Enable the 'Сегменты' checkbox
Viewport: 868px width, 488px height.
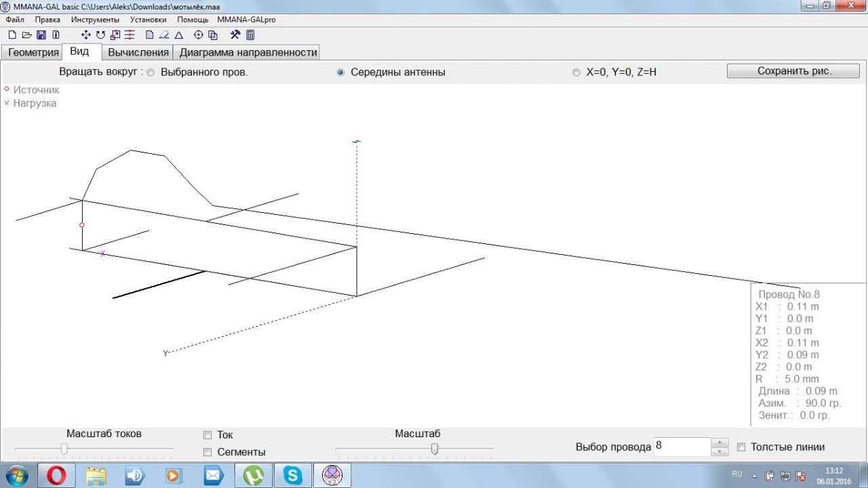[208, 452]
